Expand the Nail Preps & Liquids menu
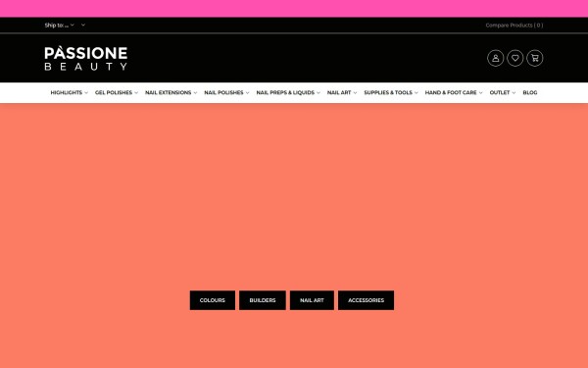The width and height of the screenshot is (588, 368). pos(288,92)
